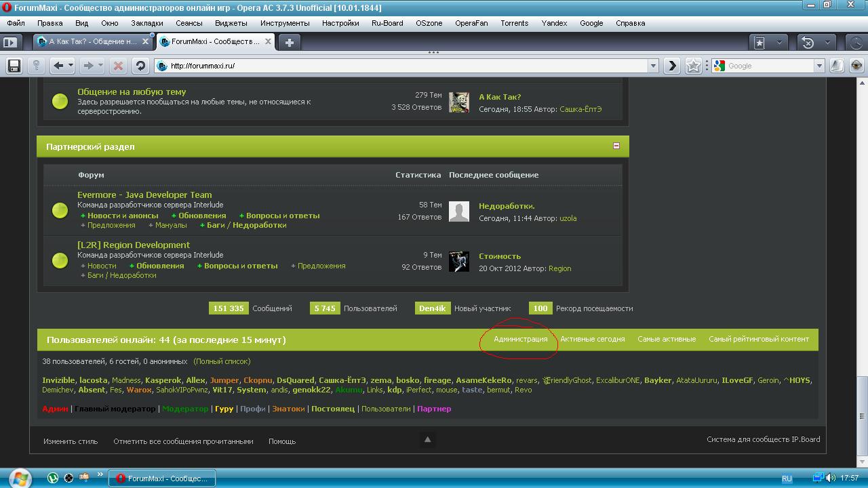Open the closed tabs trash icon
Image resolution: width=868 pixels, height=488 pixels.
click(808, 42)
